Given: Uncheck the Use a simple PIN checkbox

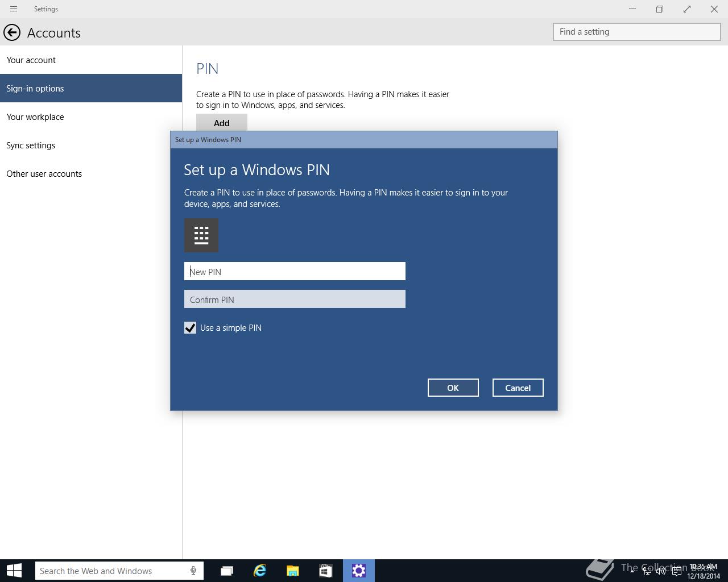Looking at the screenshot, I should (190, 328).
